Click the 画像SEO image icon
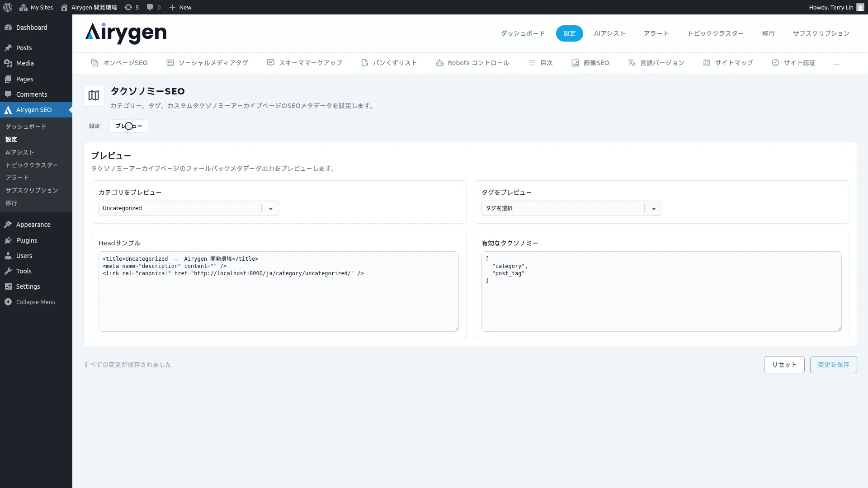This screenshot has height=488, width=868. 575,63
